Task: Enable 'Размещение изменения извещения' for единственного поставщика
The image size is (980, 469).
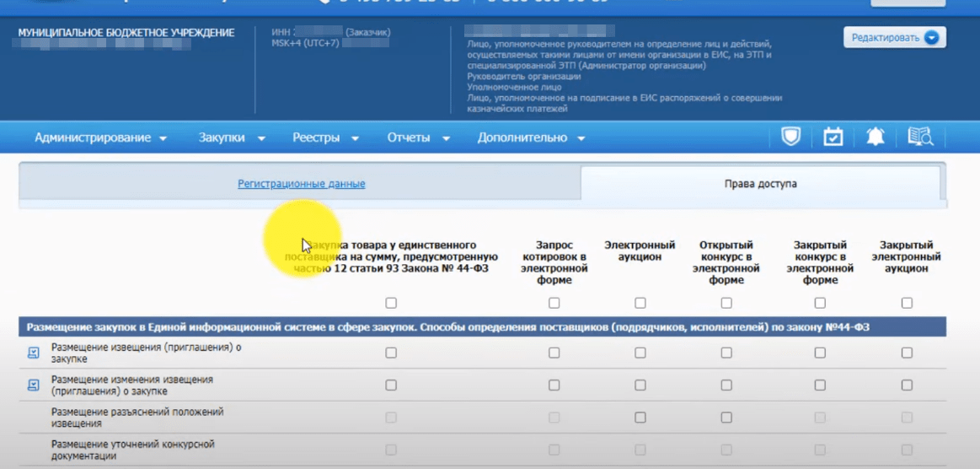Action: 391,385
